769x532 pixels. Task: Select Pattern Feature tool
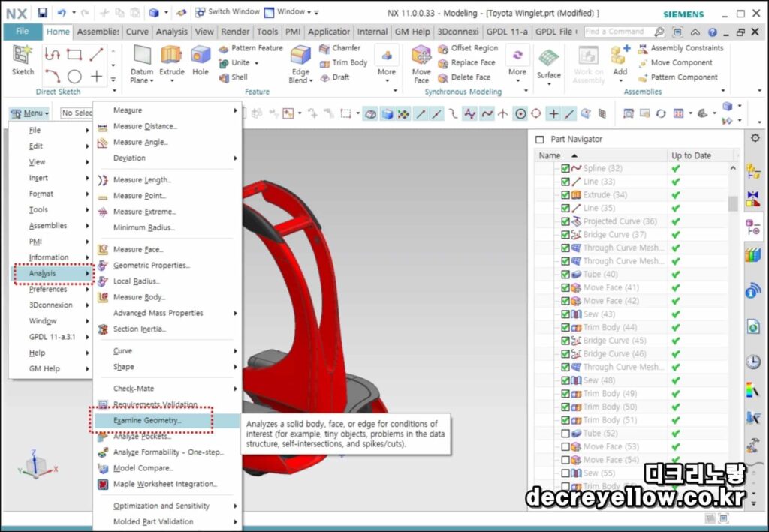coord(251,48)
